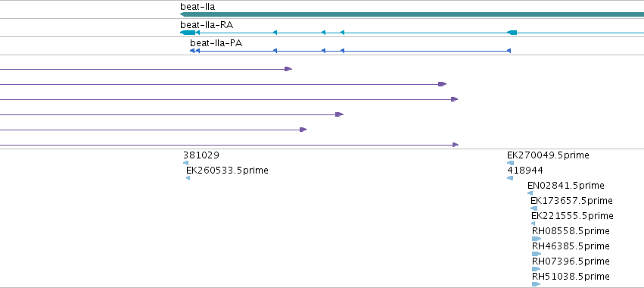
Task: Click the beat-IIa gene label
Action: click(198, 7)
